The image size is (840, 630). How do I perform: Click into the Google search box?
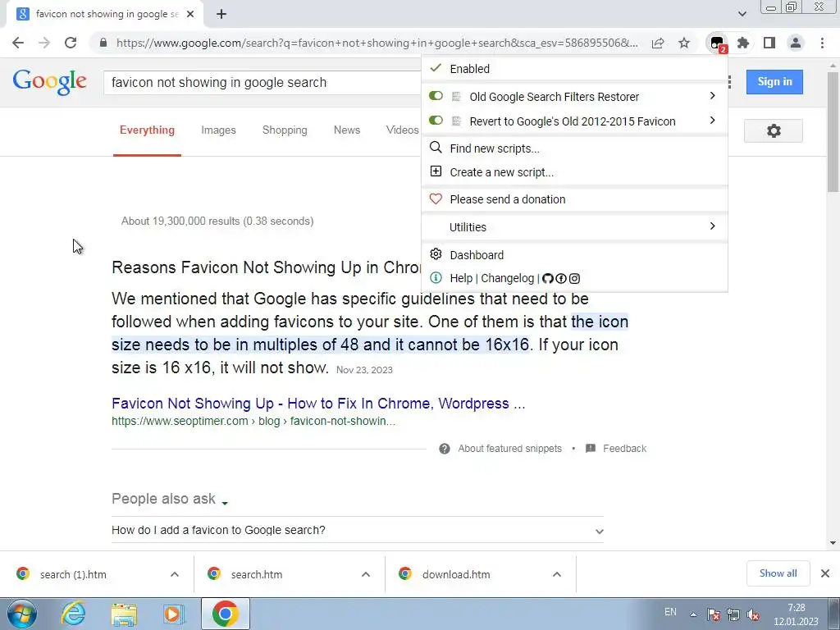(262, 83)
